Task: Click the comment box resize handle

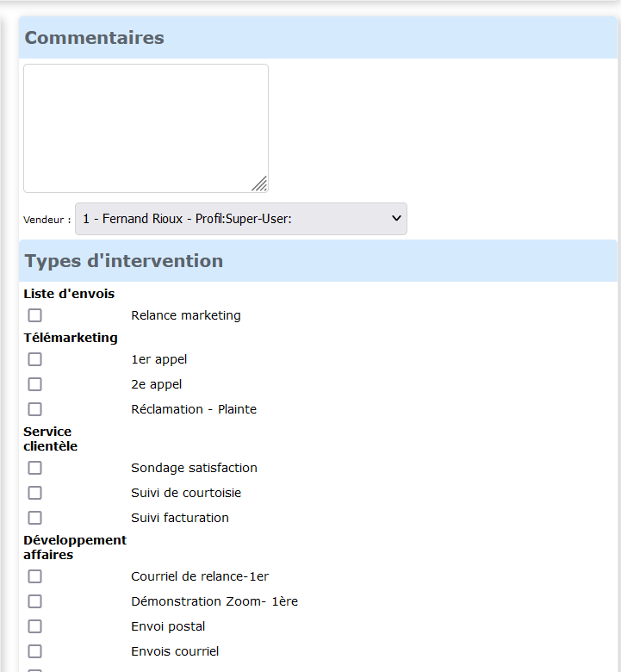Action: pos(259,184)
